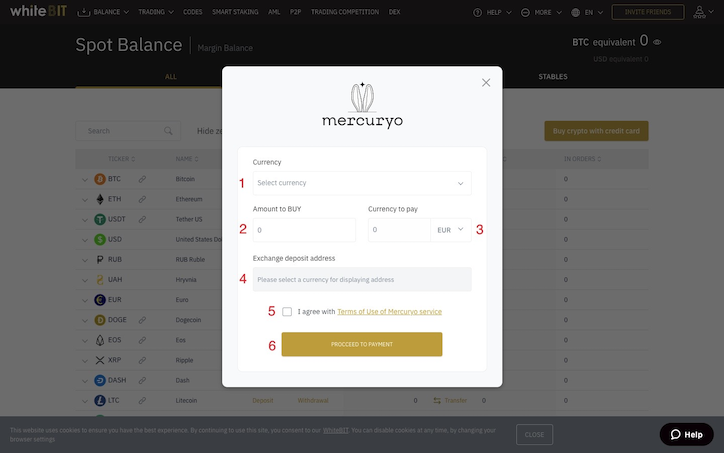Screen dimensions: 724x453
Task: Click the WhiteBIT logo
Action: point(38,11)
